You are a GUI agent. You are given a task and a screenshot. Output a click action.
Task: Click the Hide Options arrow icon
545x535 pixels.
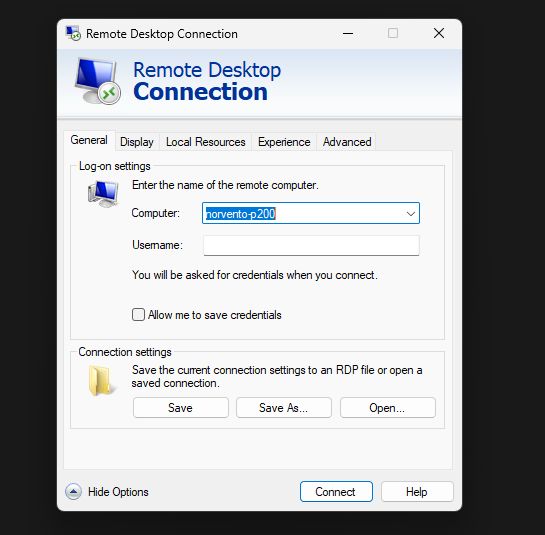[x=73, y=492]
